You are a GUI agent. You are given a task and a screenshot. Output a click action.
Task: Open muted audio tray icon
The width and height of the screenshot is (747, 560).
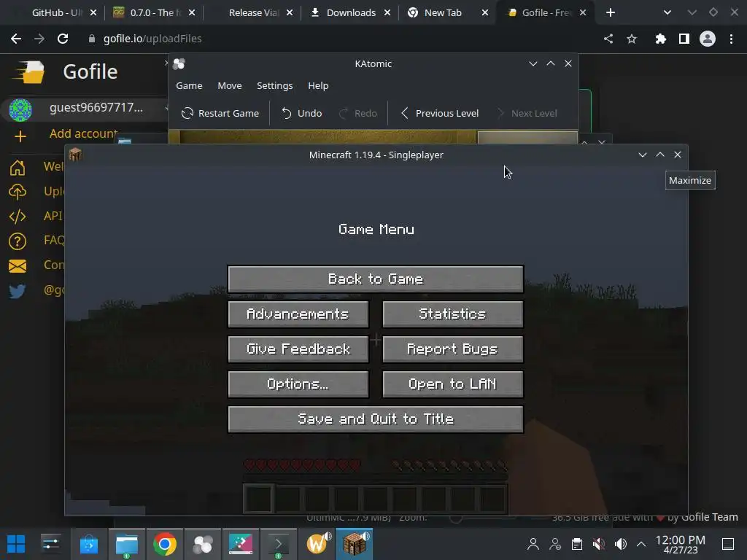click(599, 544)
